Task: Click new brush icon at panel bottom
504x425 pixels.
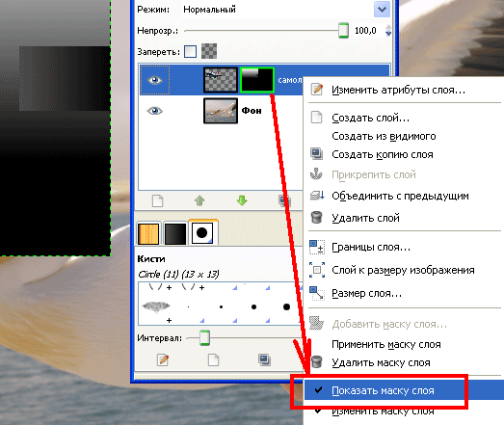Action: (x=213, y=359)
